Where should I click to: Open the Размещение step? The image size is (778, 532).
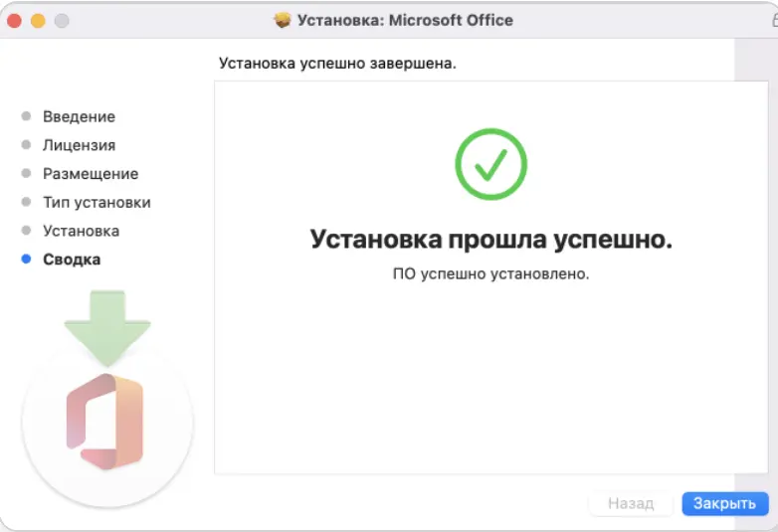90,174
